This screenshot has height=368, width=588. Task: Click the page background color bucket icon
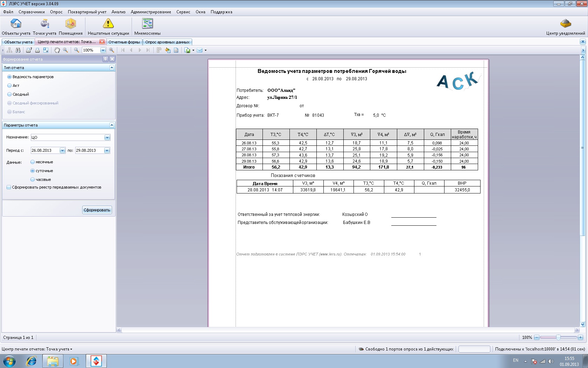click(x=168, y=50)
